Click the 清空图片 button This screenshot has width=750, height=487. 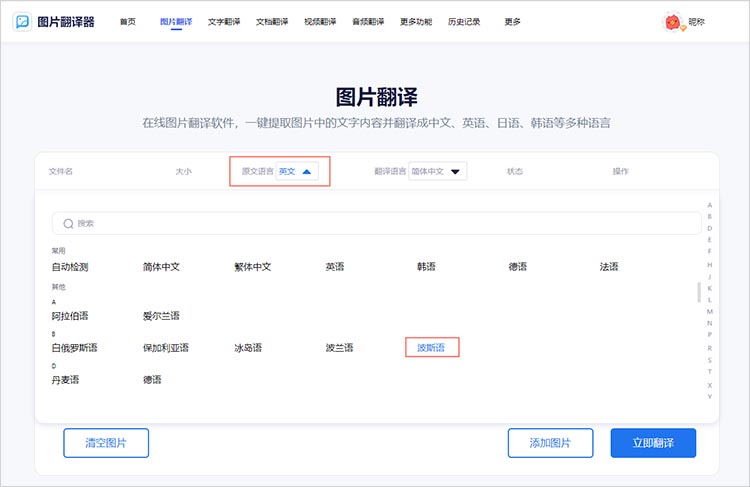coord(106,443)
